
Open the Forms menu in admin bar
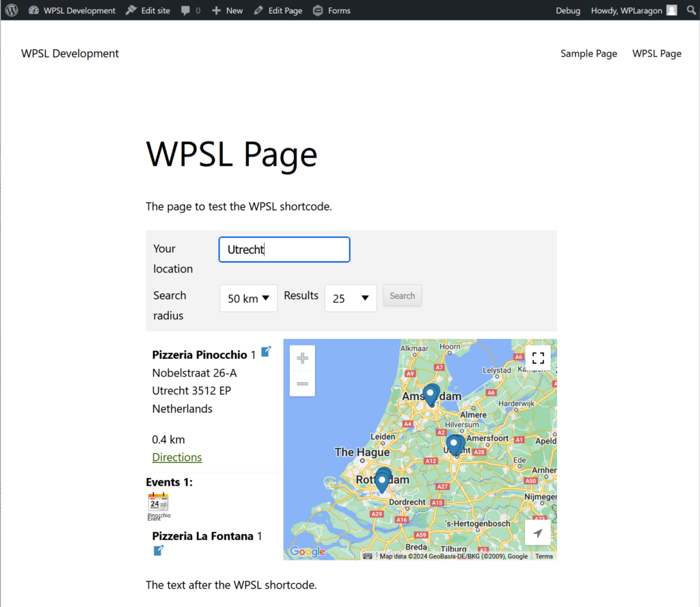click(332, 10)
